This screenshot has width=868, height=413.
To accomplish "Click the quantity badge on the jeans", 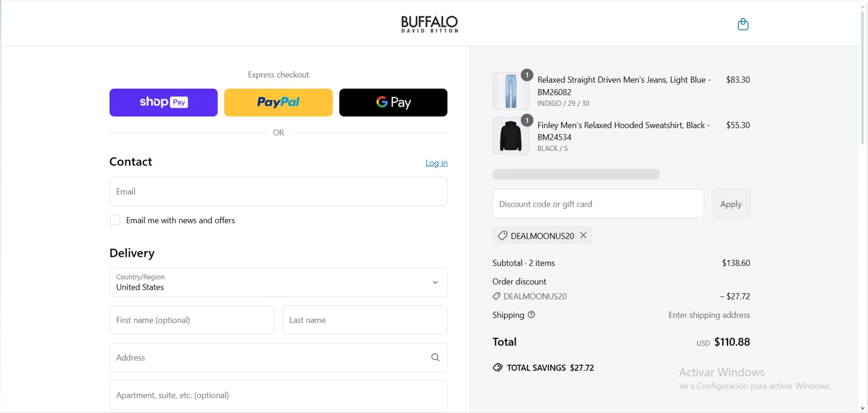I will [x=527, y=75].
